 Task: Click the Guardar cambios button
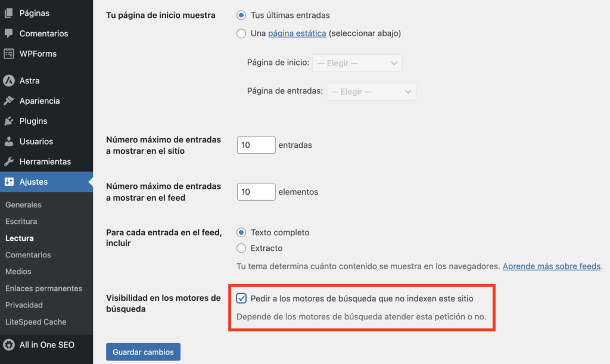(143, 351)
